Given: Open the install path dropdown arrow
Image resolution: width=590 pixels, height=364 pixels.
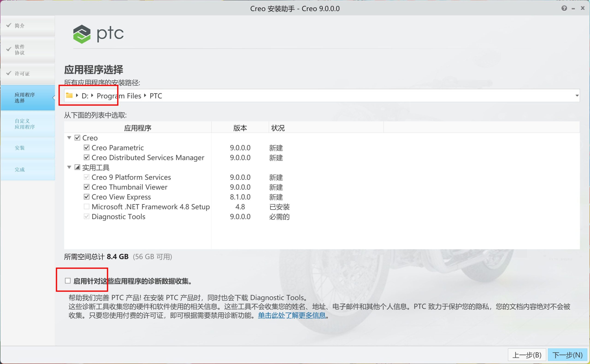Looking at the screenshot, I should click(577, 96).
